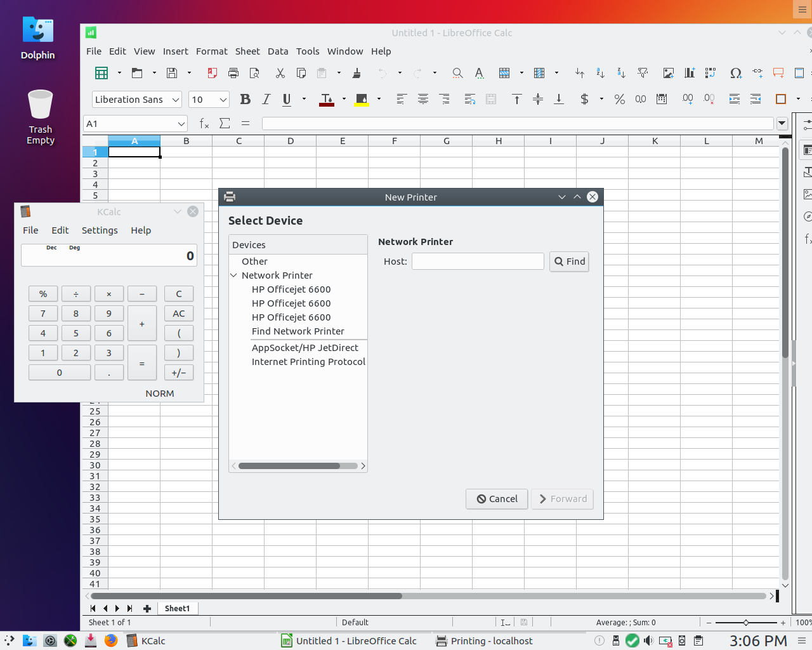Open the Format menu in Calc

pos(211,51)
